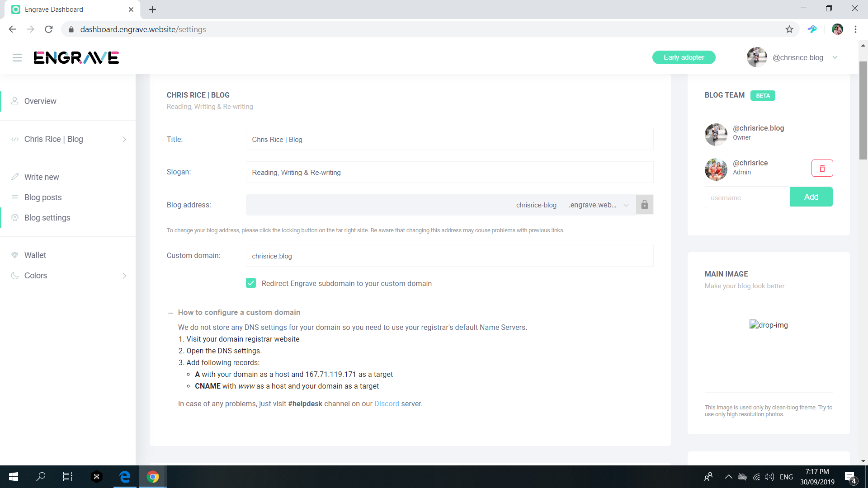Image resolution: width=868 pixels, height=488 pixels.
Task: Click the Overview person icon
Action: tap(15, 101)
